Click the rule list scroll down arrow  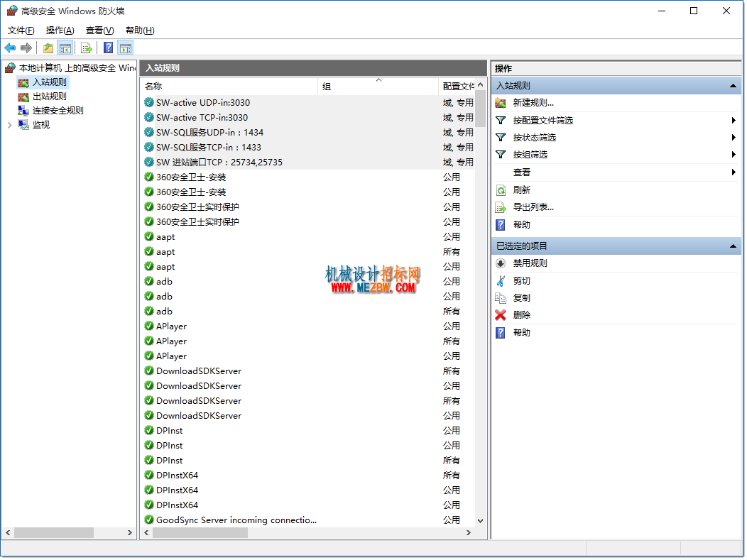[x=480, y=521]
